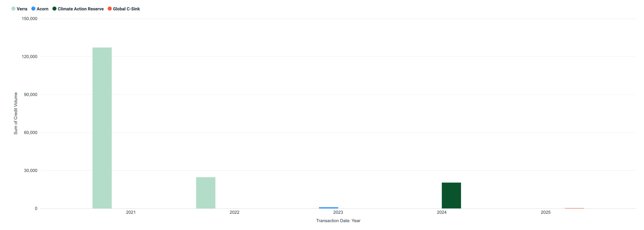Click the Acorn legend blue dot
Image resolution: width=644 pixels, height=230 pixels.
click(33, 9)
